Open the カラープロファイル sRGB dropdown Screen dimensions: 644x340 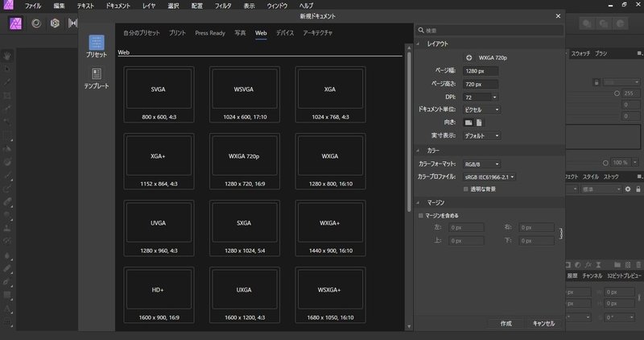click(489, 176)
